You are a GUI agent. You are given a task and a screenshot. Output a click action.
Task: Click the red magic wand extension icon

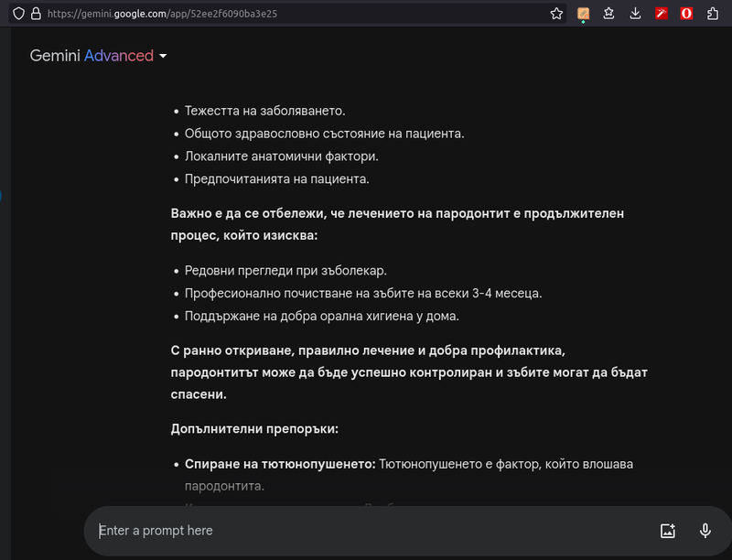click(661, 14)
